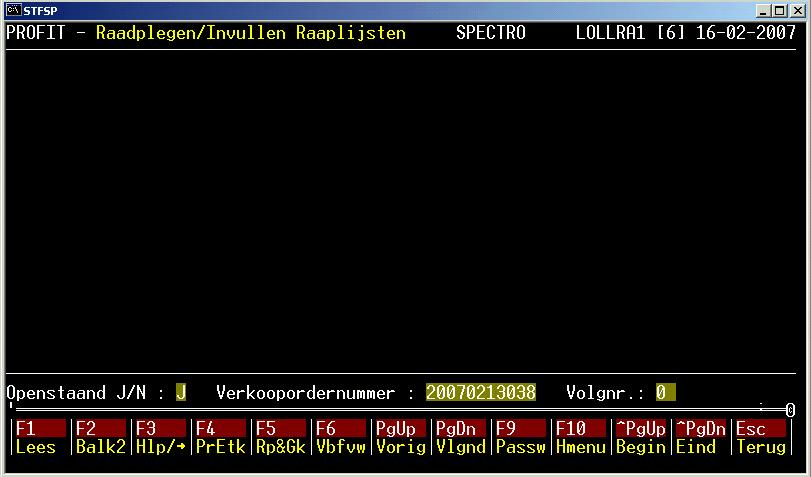811x477 pixels.
Task: Click the F2 Balk2 function key
Action: tap(101, 438)
